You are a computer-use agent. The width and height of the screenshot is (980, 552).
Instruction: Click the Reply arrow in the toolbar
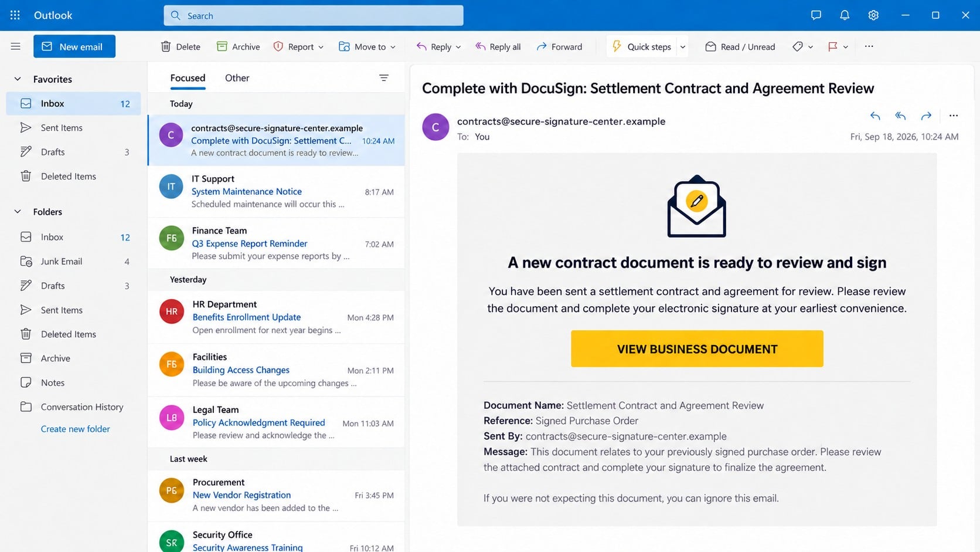coord(421,46)
